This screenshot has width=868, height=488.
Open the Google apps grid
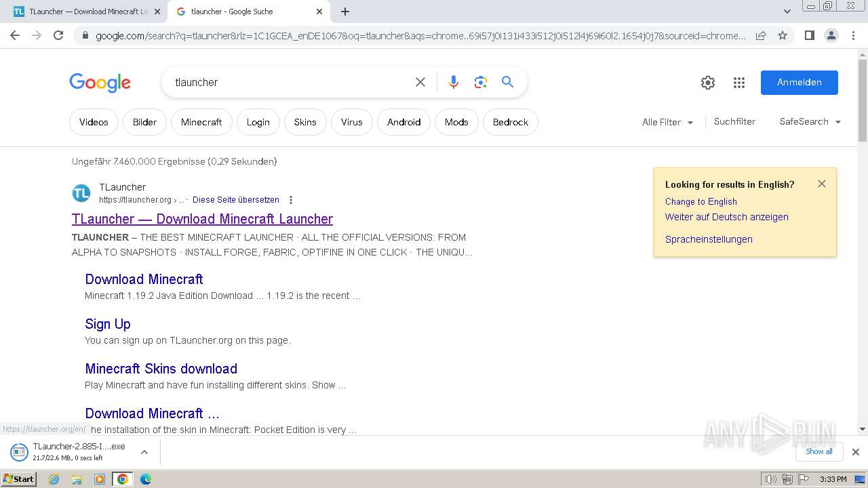[739, 83]
